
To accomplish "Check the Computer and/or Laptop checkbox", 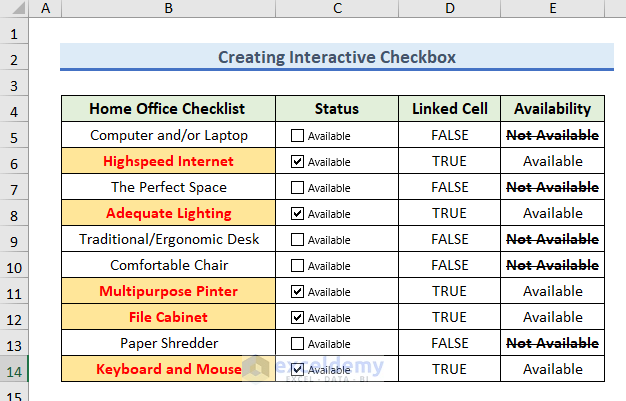I will pos(298,135).
